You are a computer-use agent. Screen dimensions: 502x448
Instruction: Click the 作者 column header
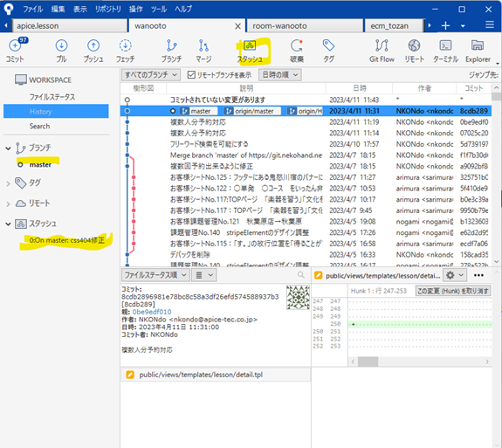(424, 88)
